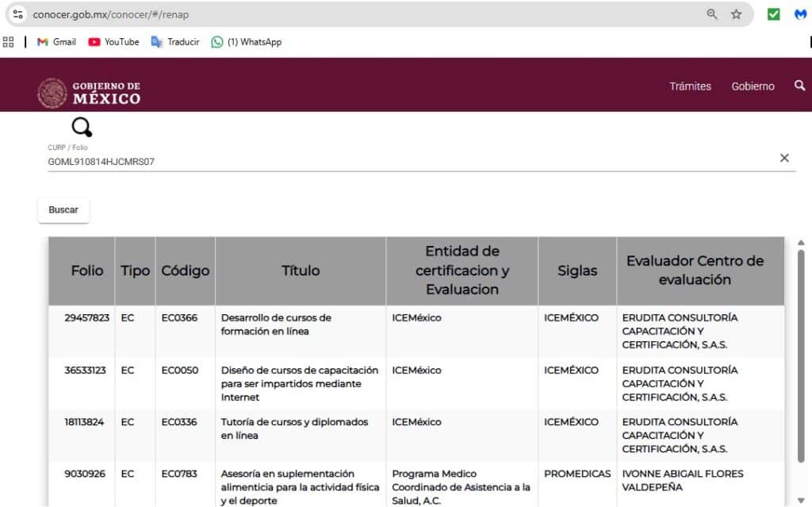Click the green checkmark extension icon
The height and width of the screenshot is (507, 812).
pos(773,14)
